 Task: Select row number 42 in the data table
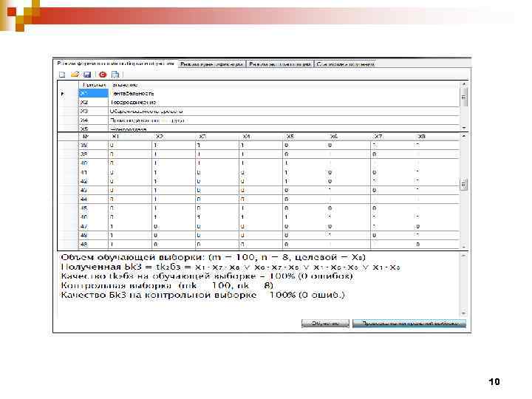point(259,181)
